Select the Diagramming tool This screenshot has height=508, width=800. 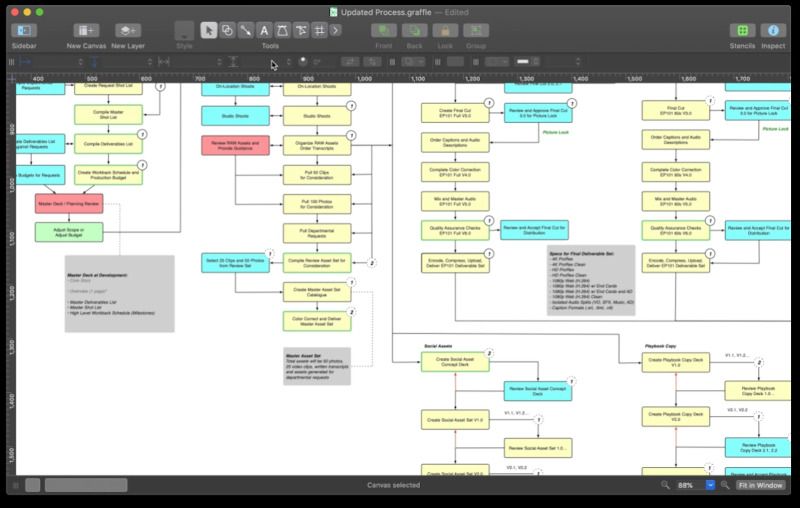tap(301, 31)
